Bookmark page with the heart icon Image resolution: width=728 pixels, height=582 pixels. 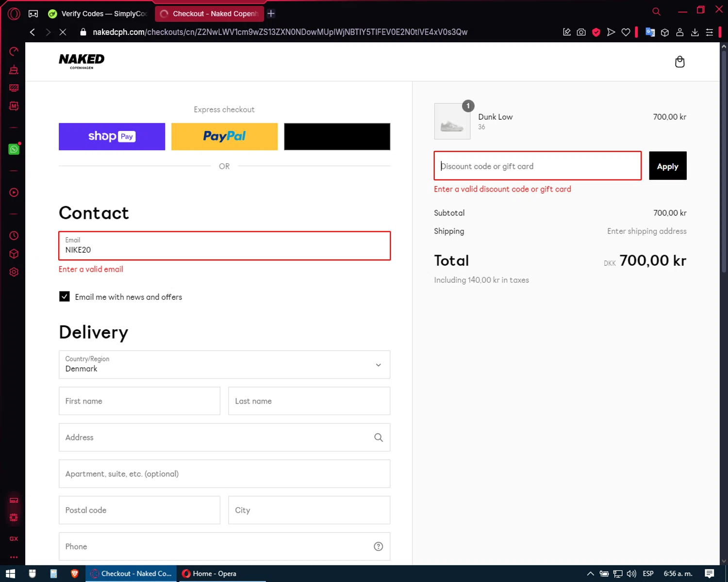tap(626, 32)
